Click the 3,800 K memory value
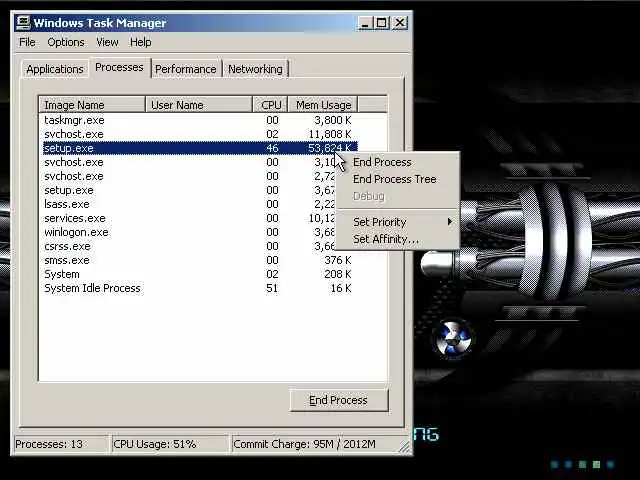640x480 pixels. (333, 120)
